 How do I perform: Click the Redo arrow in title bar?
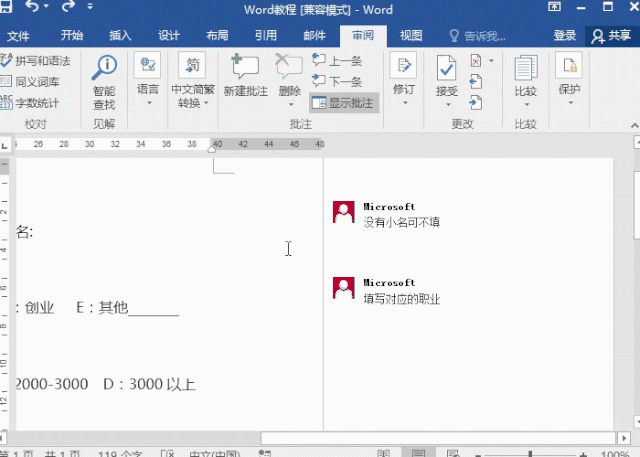pos(68,6)
